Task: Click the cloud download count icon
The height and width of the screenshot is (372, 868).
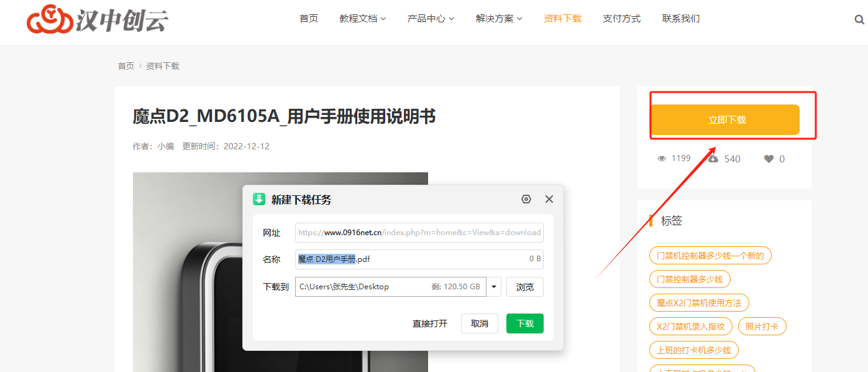Action: pos(713,159)
